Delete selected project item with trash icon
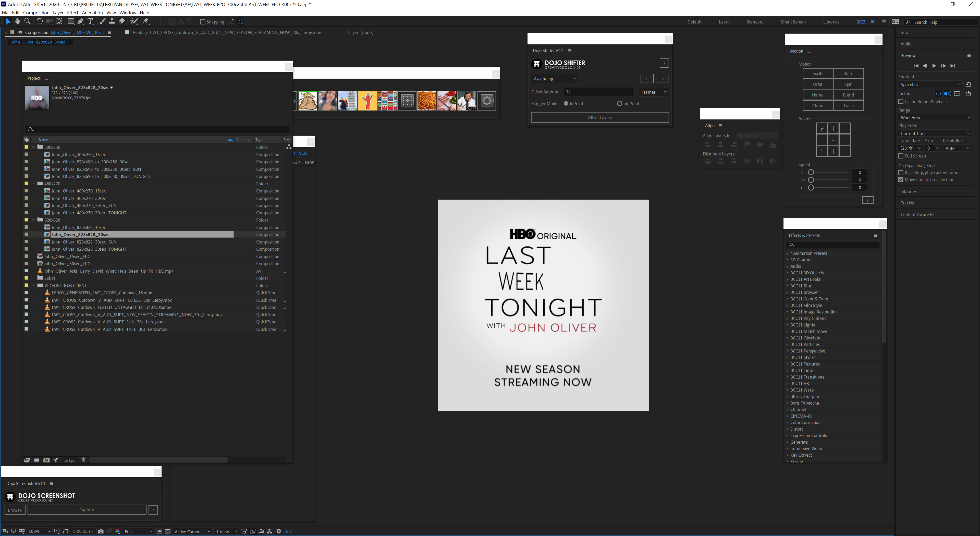980x536 pixels. [84, 460]
